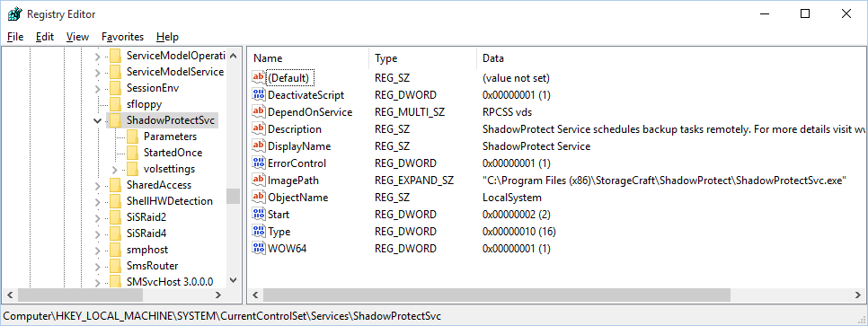
Task: Expand the ShellHWDetection key
Action: tap(97, 201)
